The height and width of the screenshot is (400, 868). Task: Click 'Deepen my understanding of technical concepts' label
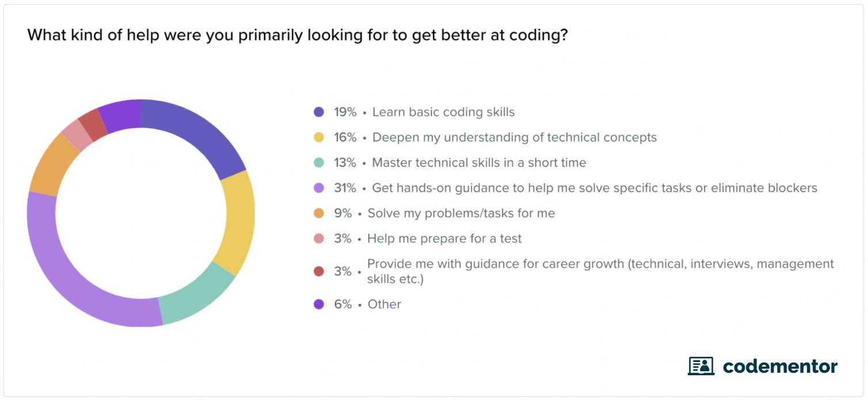point(514,138)
